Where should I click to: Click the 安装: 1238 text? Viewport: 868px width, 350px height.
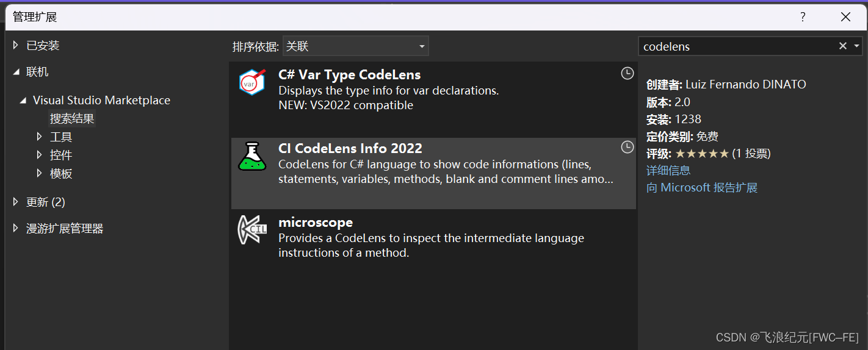(x=674, y=119)
